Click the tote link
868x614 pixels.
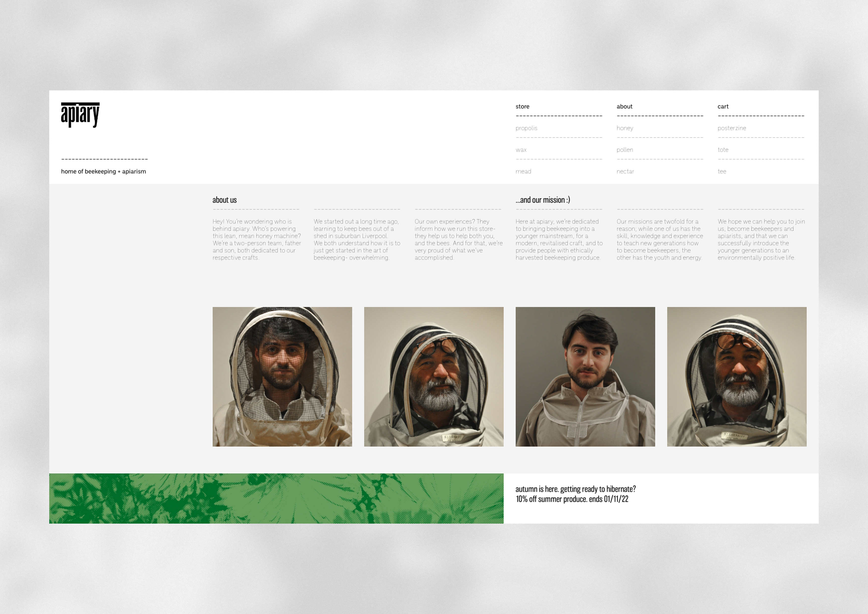tap(723, 150)
